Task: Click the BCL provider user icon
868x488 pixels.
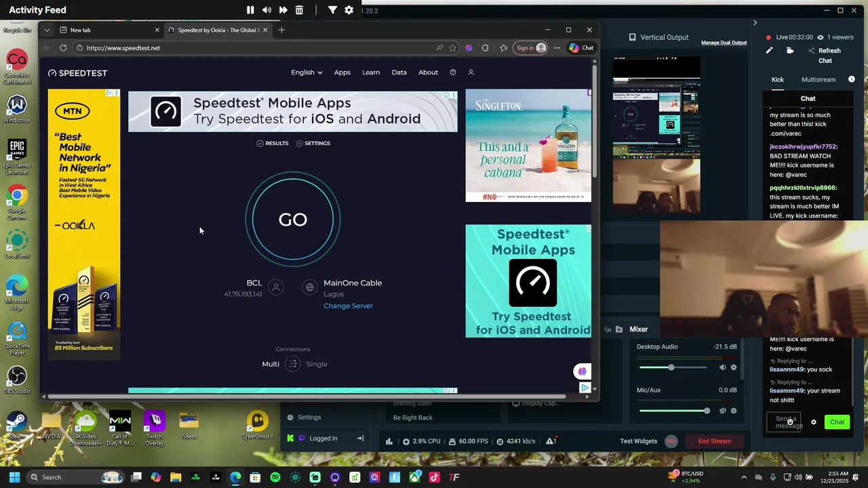Action: 276,287
